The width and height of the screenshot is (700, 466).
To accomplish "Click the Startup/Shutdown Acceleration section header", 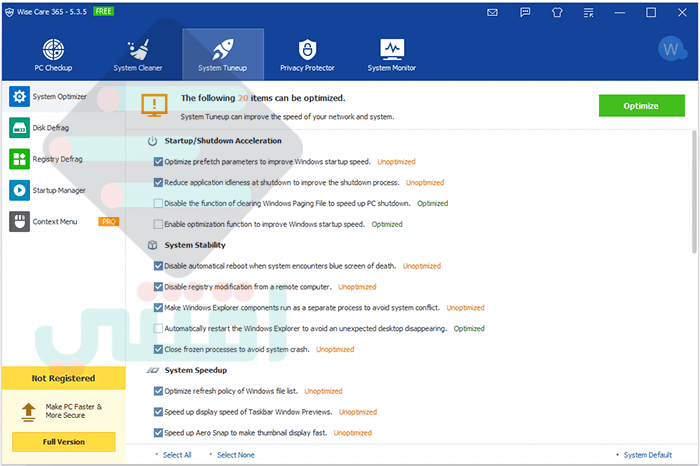I will (x=223, y=141).
